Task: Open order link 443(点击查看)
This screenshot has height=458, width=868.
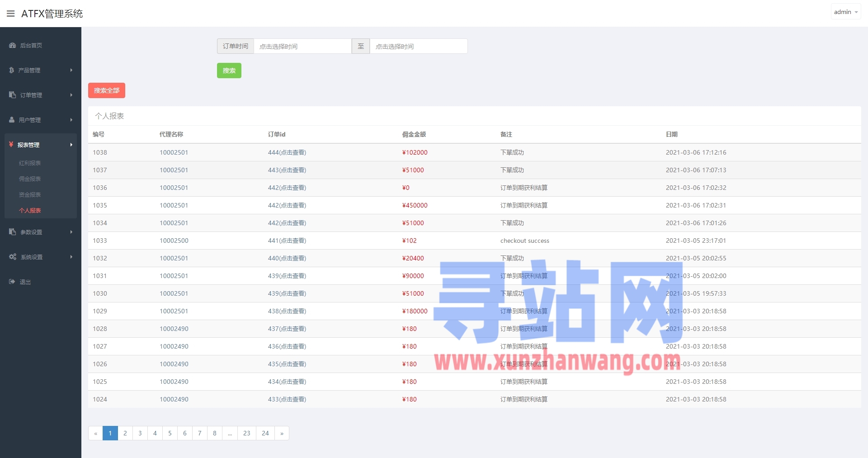Action: [x=287, y=170]
